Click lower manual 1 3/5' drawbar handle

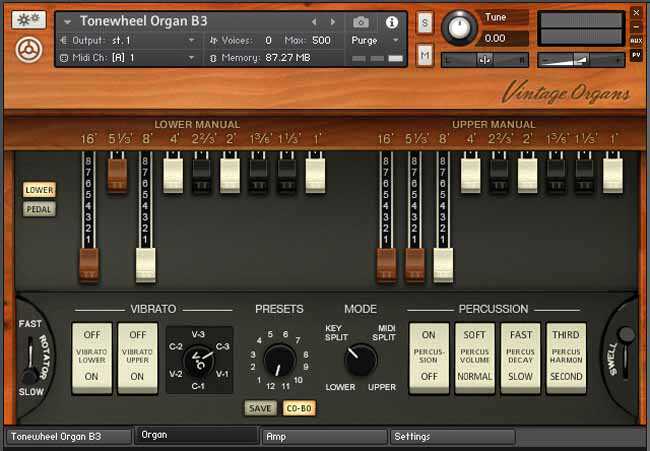click(x=258, y=175)
